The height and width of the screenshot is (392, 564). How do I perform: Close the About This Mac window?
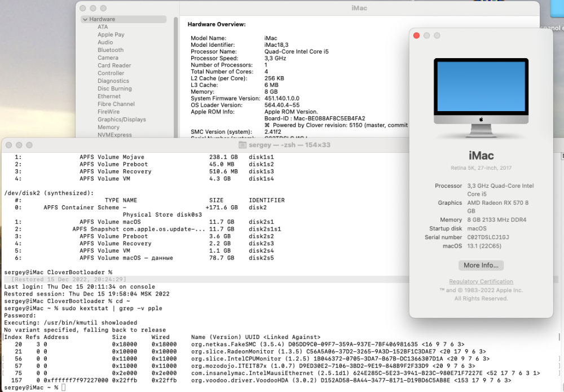(417, 36)
